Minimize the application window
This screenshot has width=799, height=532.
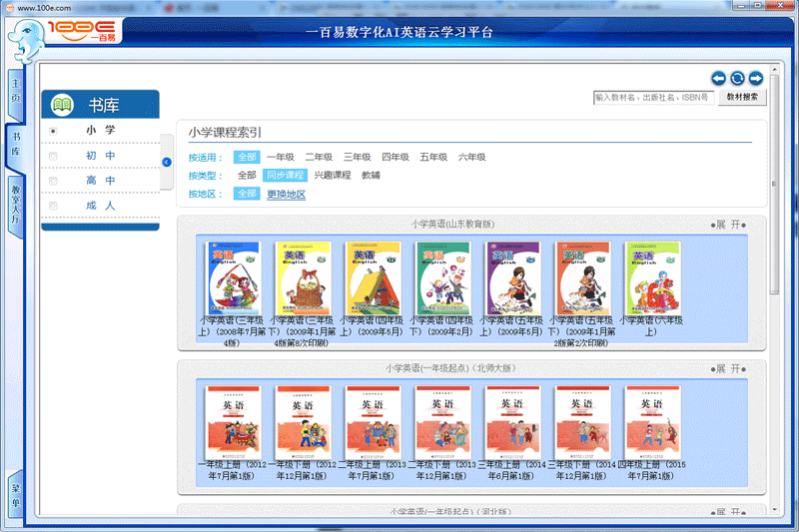coord(740,6)
